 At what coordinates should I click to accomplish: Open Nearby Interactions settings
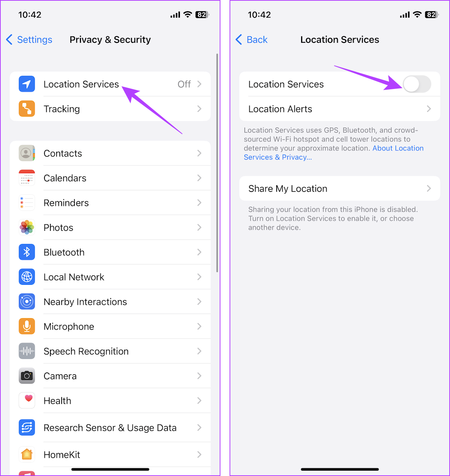[x=110, y=302]
